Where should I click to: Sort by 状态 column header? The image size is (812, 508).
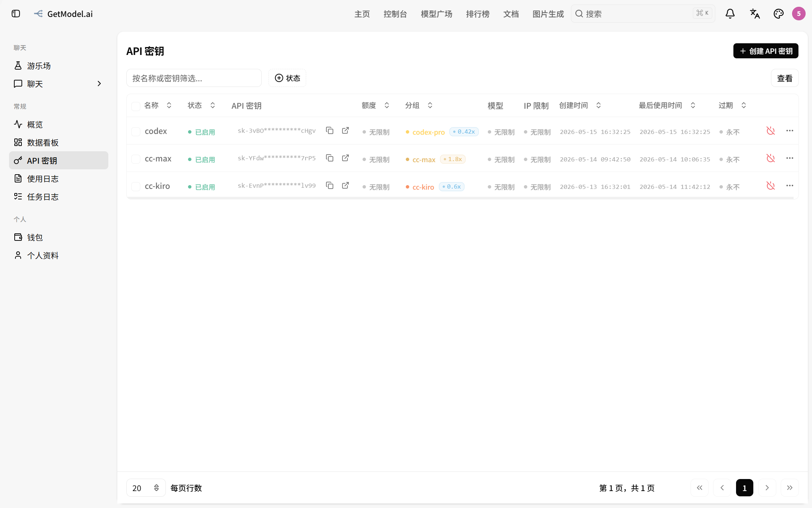202,105
